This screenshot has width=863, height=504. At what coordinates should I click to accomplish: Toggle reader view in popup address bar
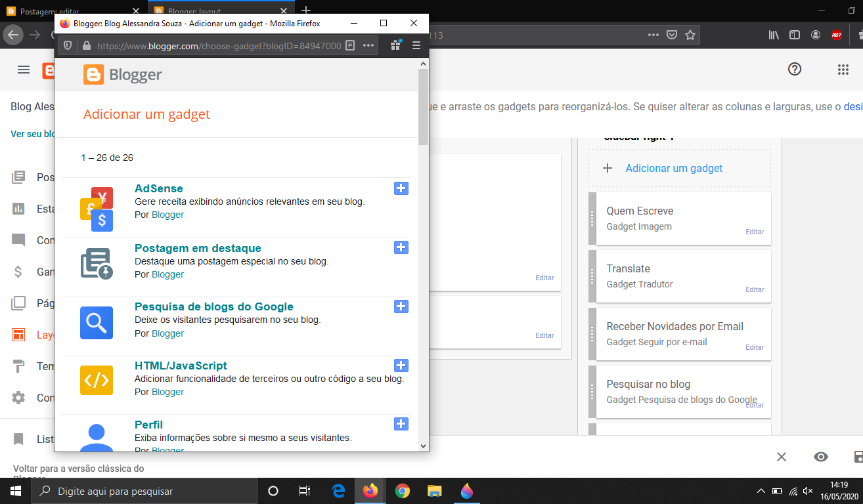(x=350, y=45)
